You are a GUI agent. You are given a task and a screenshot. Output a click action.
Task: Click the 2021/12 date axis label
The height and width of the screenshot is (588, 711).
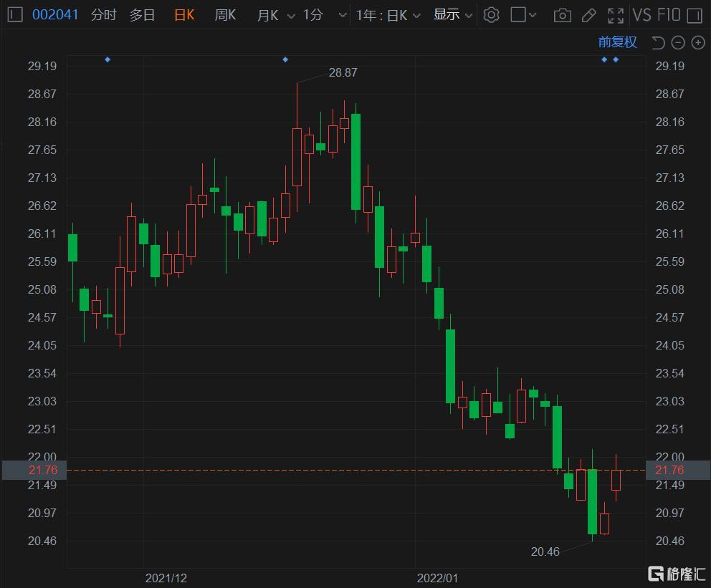[166, 578]
